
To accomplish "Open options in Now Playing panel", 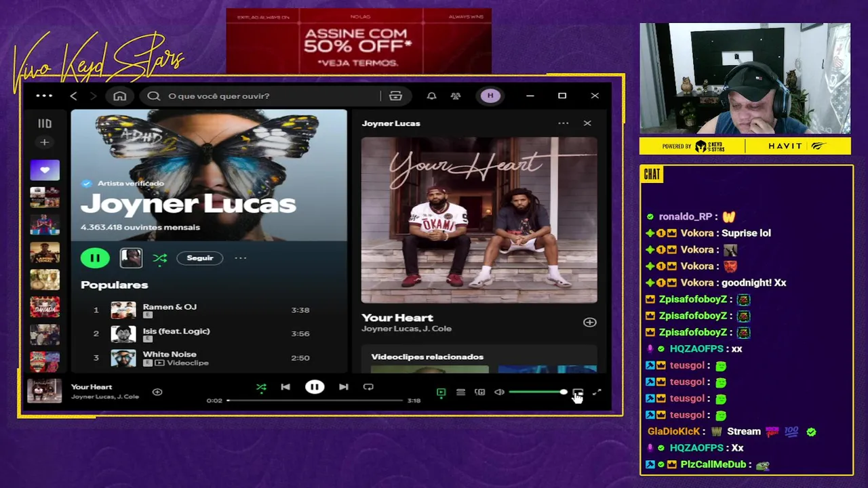I will click(563, 123).
